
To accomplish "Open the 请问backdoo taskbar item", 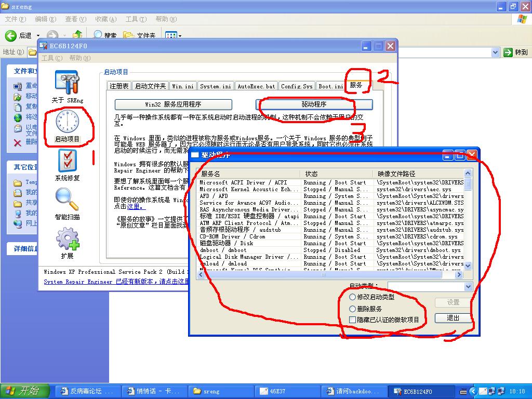I will tap(355, 391).
